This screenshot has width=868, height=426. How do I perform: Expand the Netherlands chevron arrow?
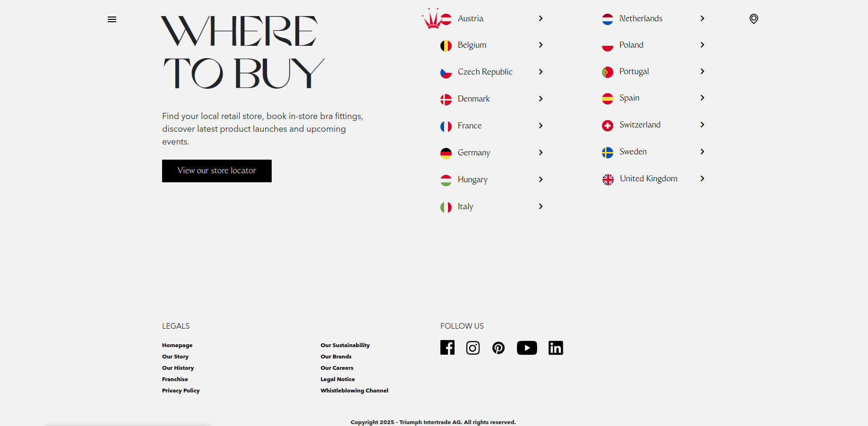(x=702, y=18)
